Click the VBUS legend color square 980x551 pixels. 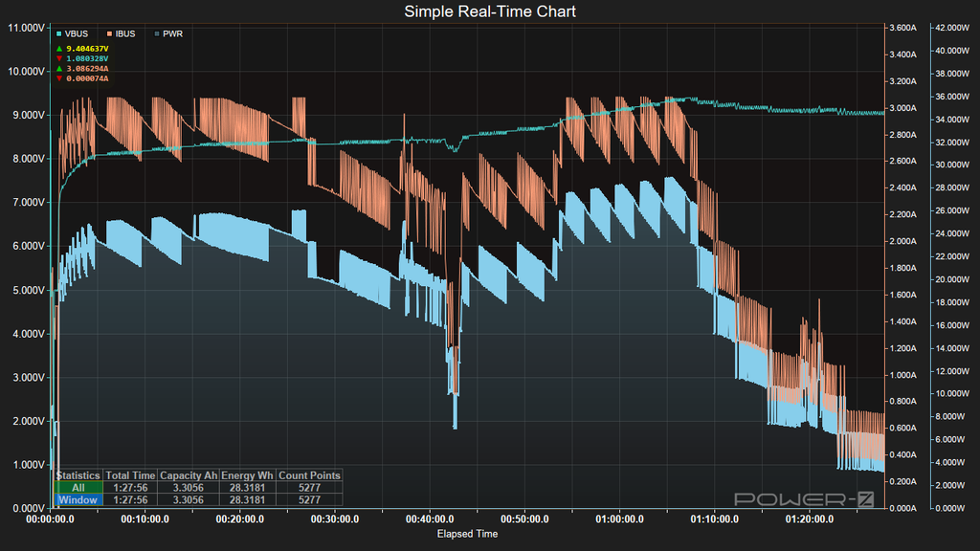point(58,33)
